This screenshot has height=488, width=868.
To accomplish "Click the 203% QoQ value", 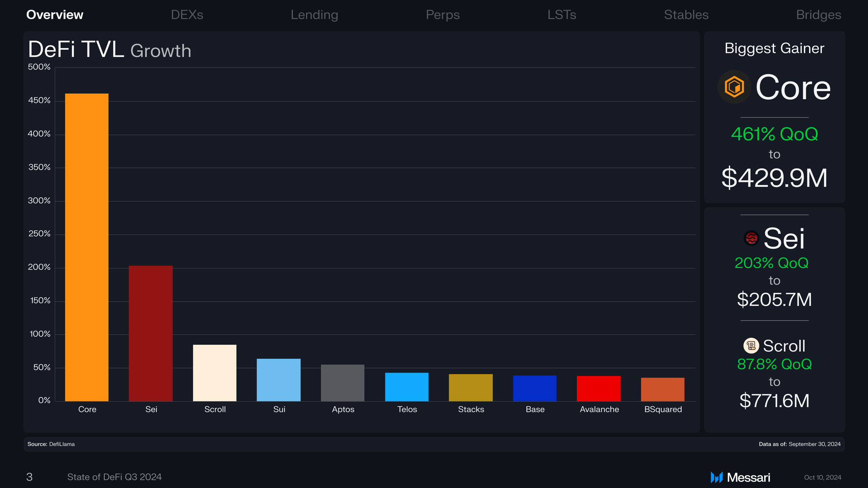I will tap(772, 263).
